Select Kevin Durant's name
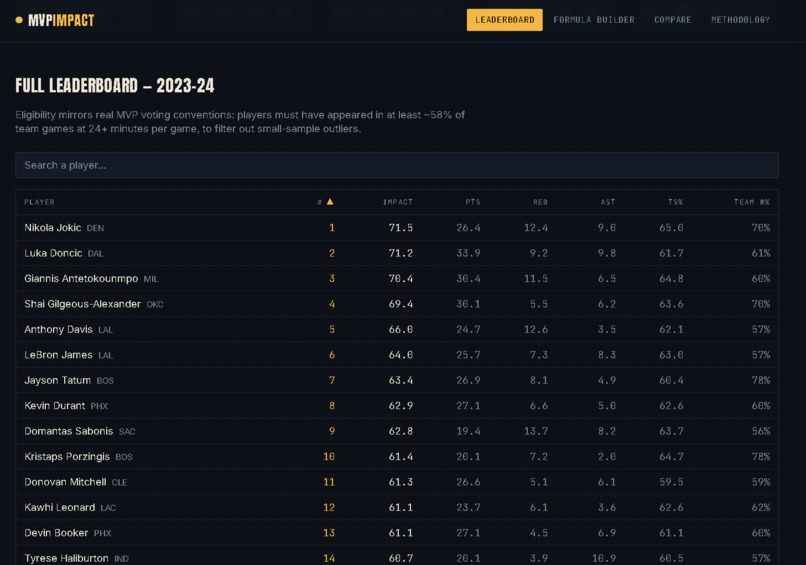Viewport: 806px width, 565px height. [54, 406]
